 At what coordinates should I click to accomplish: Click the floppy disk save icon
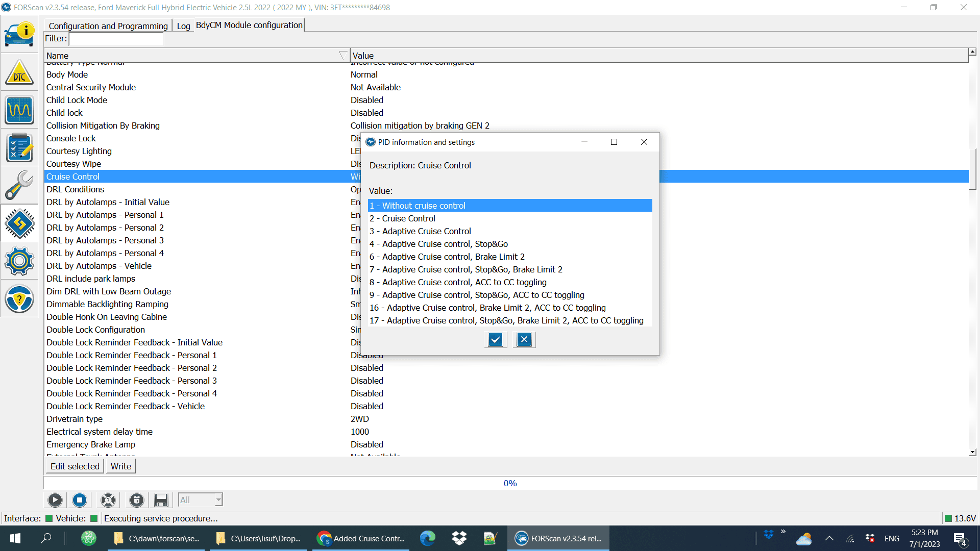pos(161,500)
